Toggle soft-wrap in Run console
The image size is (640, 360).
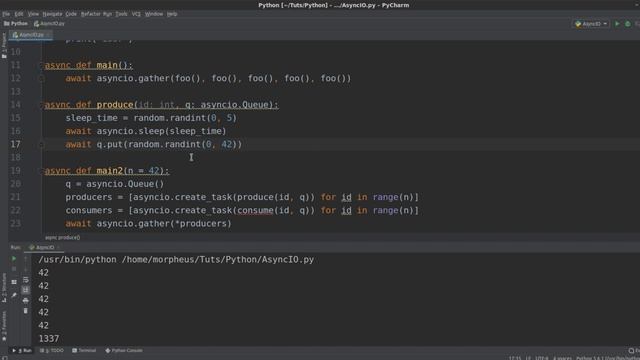[26, 280]
